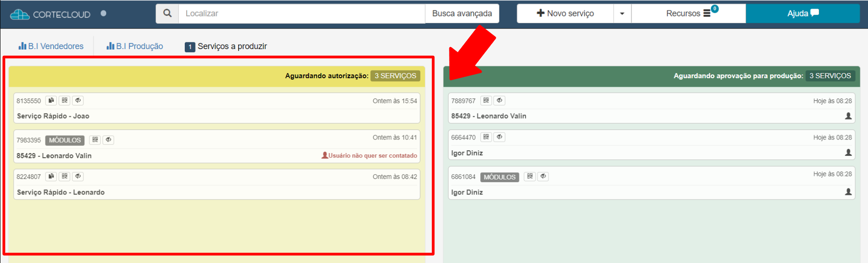Click the copy icon on service 8224807

[51, 176]
